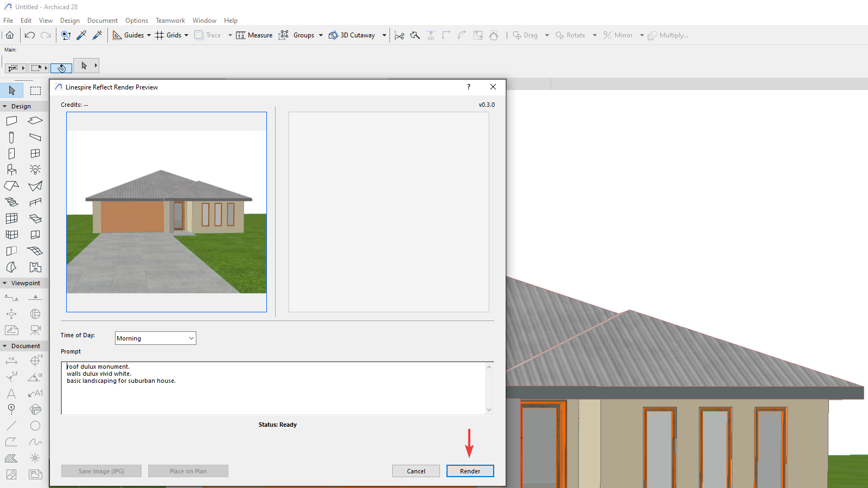Select the Stair tool

tap(11, 202)
